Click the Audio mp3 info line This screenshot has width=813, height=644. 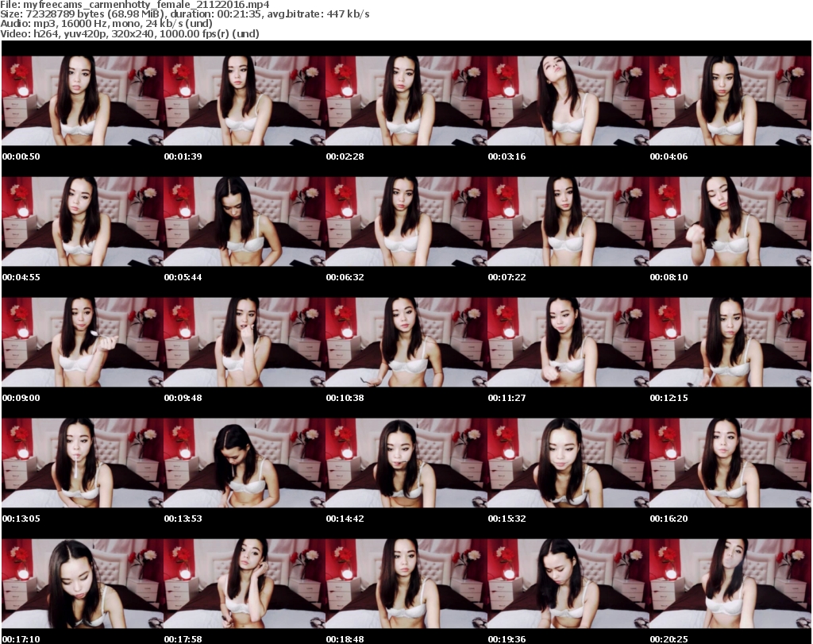(106, 24)
